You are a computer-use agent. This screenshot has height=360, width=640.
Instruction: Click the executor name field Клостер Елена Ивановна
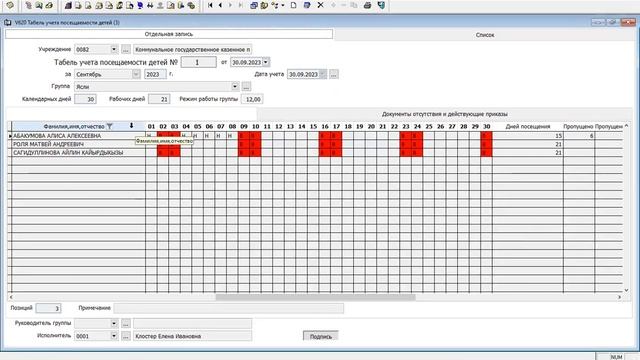coord(193,336)
